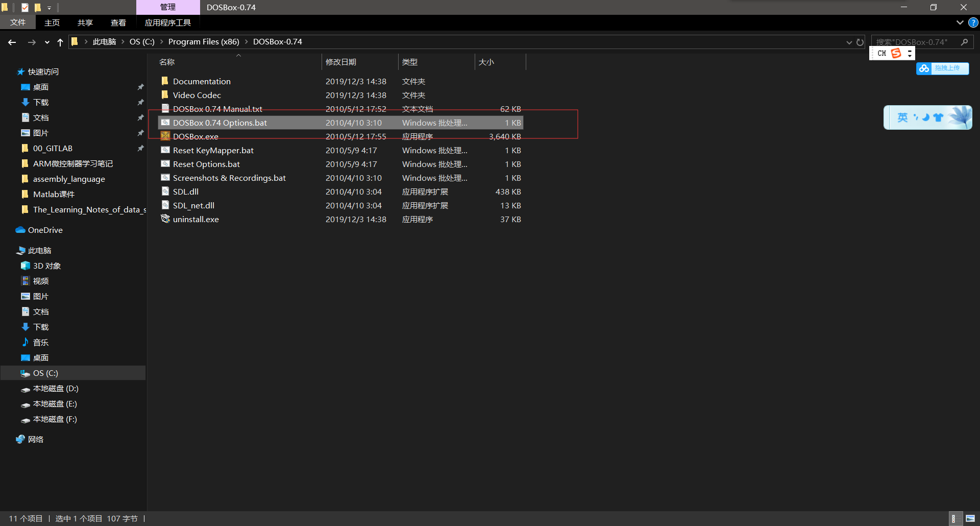
Task: Open the Quick Access Toolbar customize dropdown
Action: (50, 8)
